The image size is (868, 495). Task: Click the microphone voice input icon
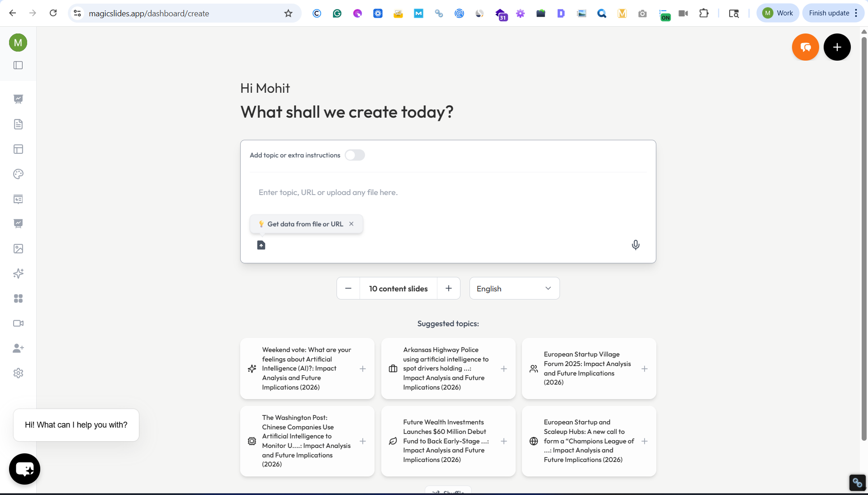[x=636, y=245]
